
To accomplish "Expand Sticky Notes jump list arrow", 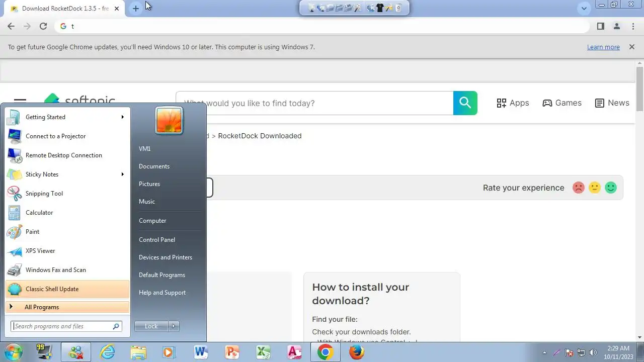I will pos(122,174).
